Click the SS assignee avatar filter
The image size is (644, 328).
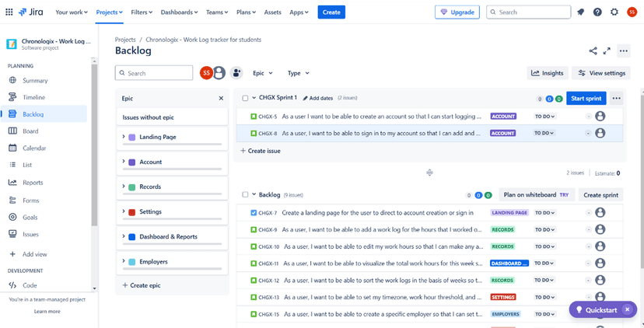(x=206, y=73)
